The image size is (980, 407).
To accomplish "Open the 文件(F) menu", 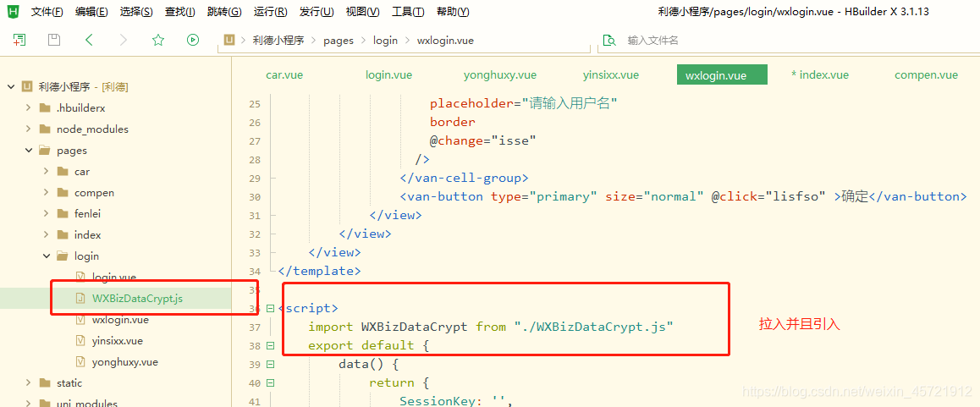I will (47, 12).
